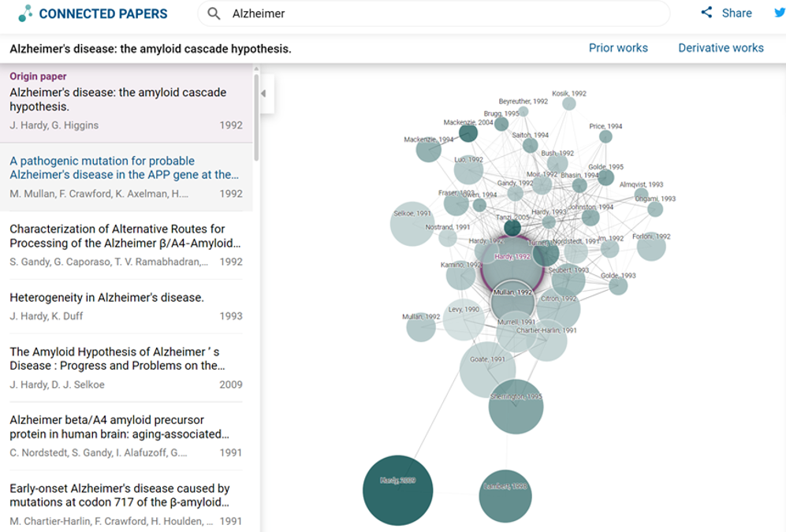Screen dimensions: 786x532
Task: Open the Prior works tab
Action: pyautogui.click(x=618, y=48)
